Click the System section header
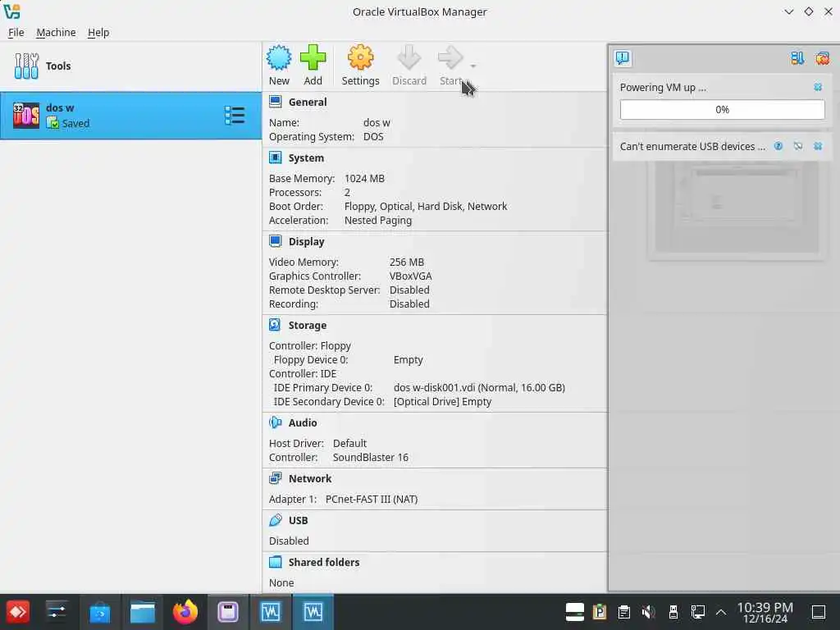The width and height of the screenshot is (840, 630). point(306,158)
